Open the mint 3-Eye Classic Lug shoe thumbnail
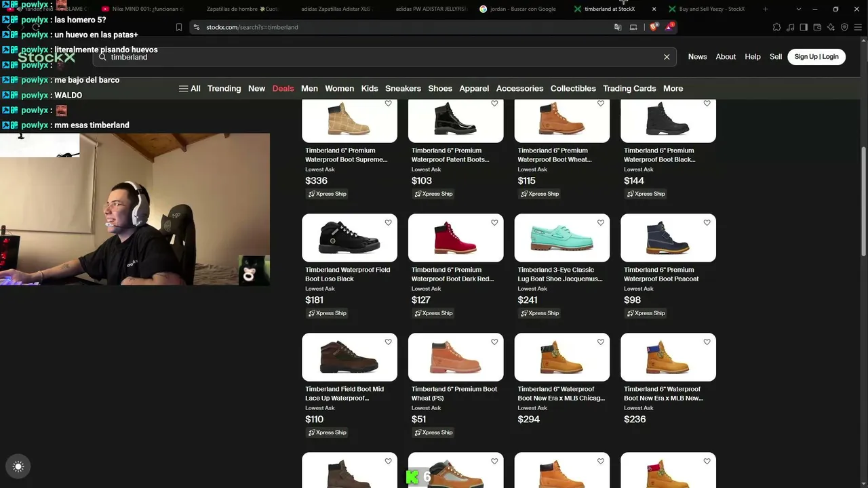The width and height of the screenshot is (868, 488). pos(562,238)
